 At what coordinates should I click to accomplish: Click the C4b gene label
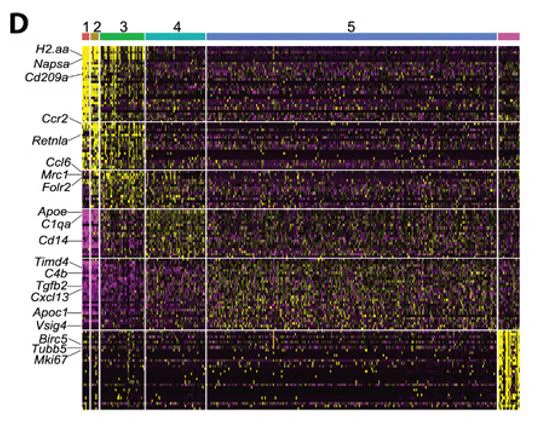[56, 274]
